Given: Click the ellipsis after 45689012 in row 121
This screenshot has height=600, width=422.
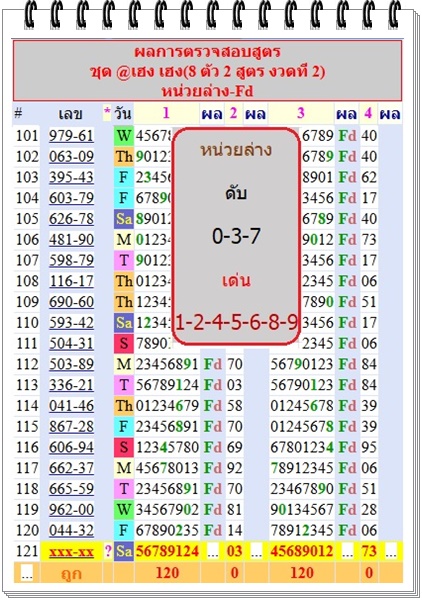Looking at the screenshot, I should click(347, 552).
